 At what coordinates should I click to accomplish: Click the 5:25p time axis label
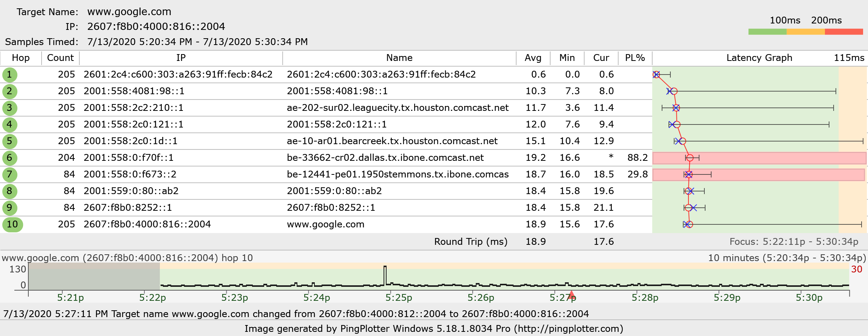pyautogui.click(x=399, y=298)
